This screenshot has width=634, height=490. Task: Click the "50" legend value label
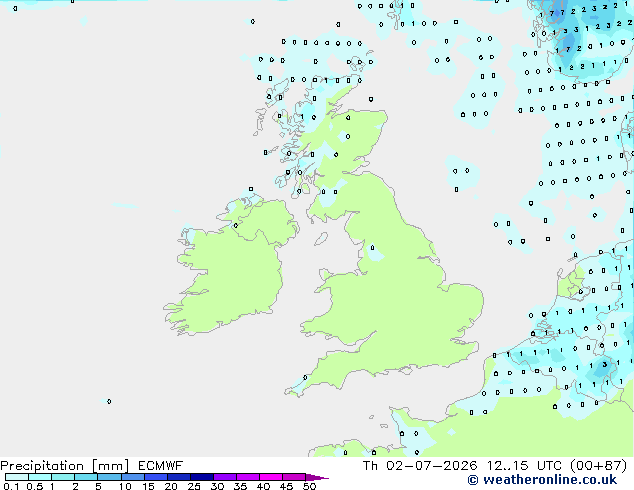point(309,486)
